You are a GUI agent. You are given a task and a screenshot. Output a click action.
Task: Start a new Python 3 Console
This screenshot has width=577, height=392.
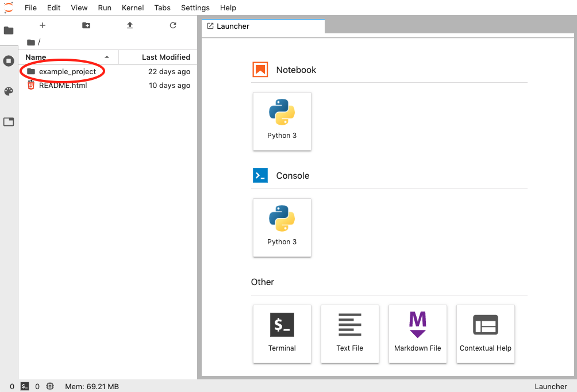(282, 228)
